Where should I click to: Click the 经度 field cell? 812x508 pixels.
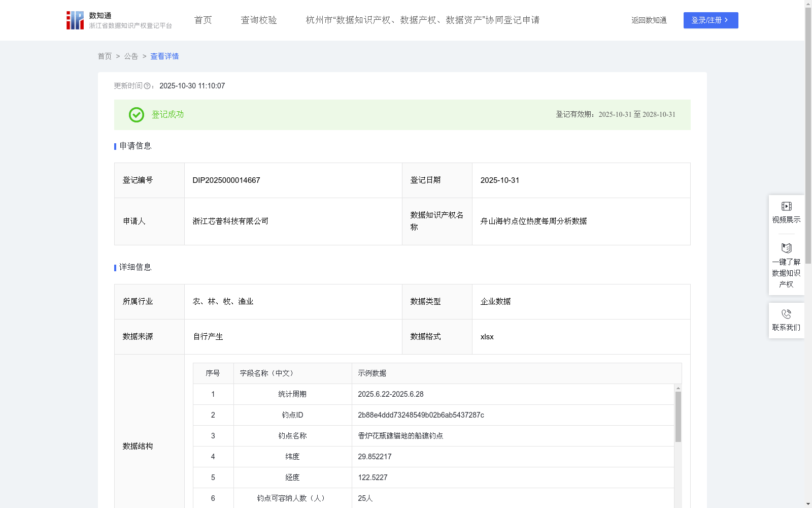tap(293, 478)
